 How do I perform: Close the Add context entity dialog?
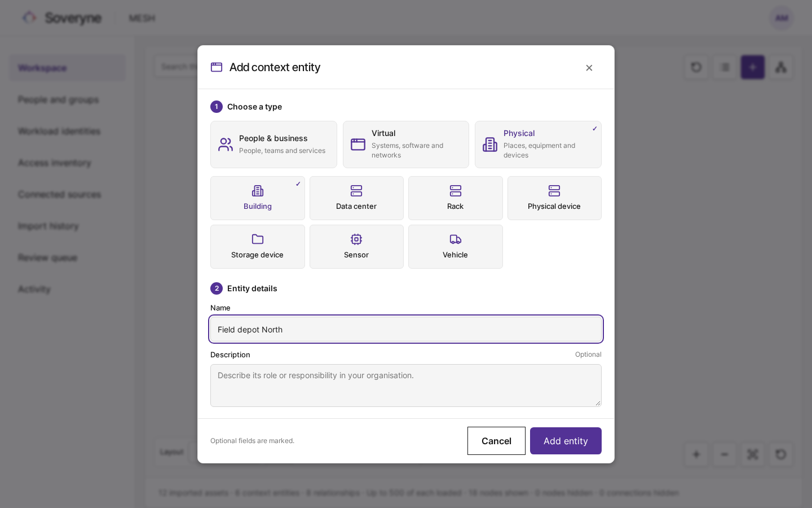pos(589,68)
